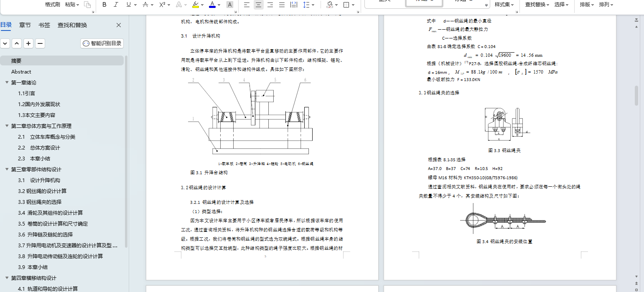
Task: Open shading color dropdown arrow
Action: coord(336,5)
